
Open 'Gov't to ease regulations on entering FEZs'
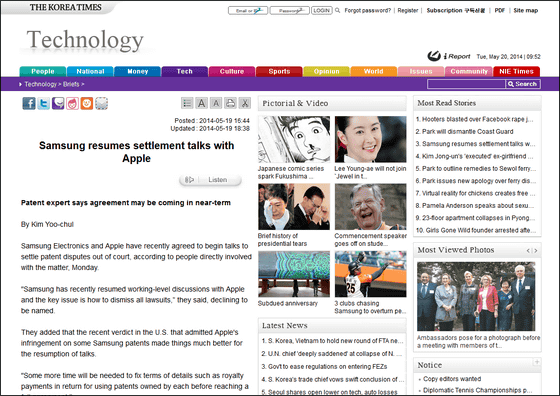[x=324, y=366]
